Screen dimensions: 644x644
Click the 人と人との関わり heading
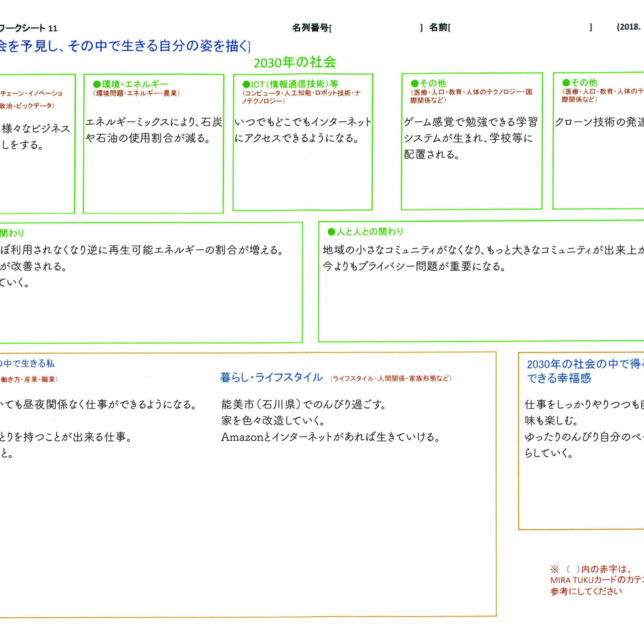(365, 232)
